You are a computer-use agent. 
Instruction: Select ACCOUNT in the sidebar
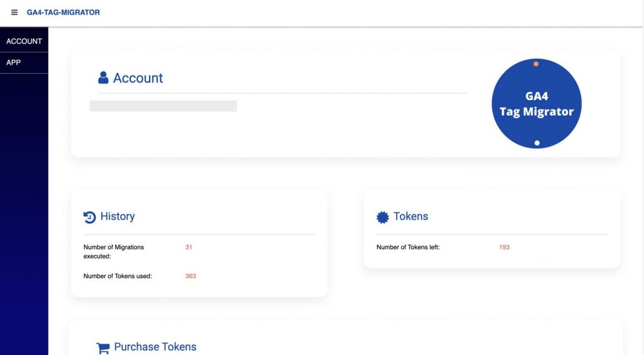[x=24, y=41]
